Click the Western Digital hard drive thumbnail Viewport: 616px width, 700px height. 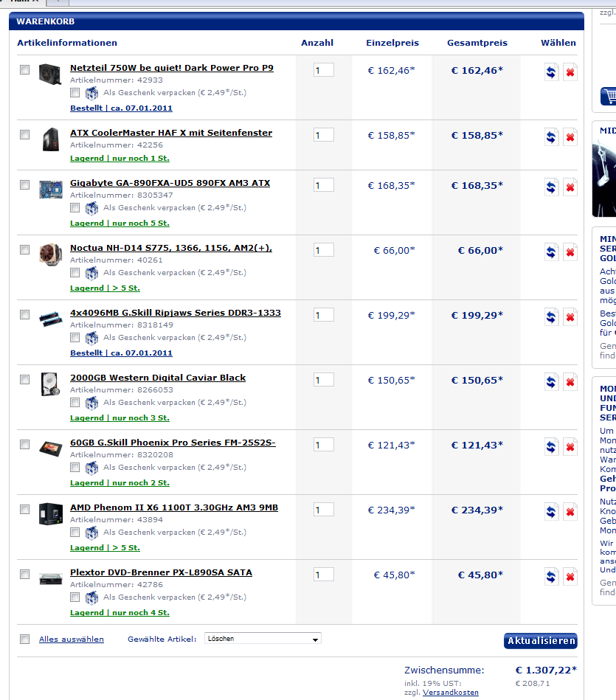[x=50, y=384]
